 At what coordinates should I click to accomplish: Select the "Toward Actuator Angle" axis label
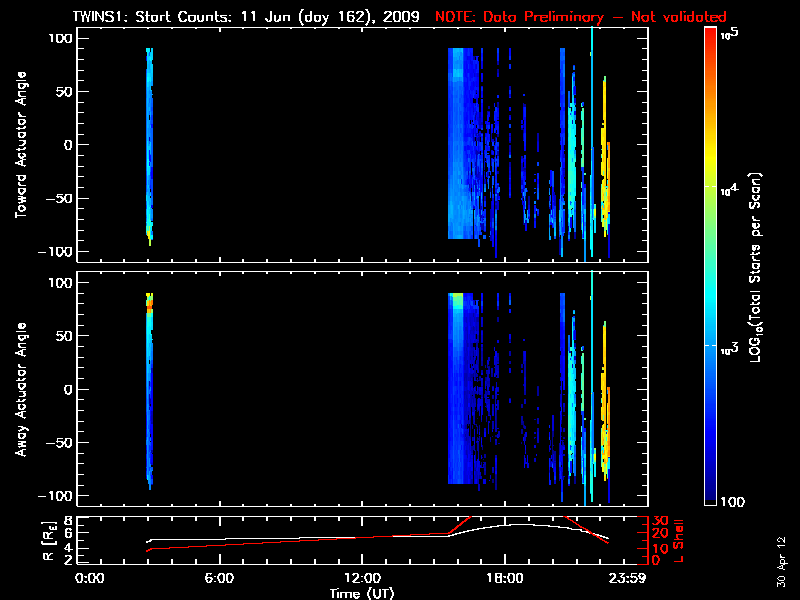19,145
